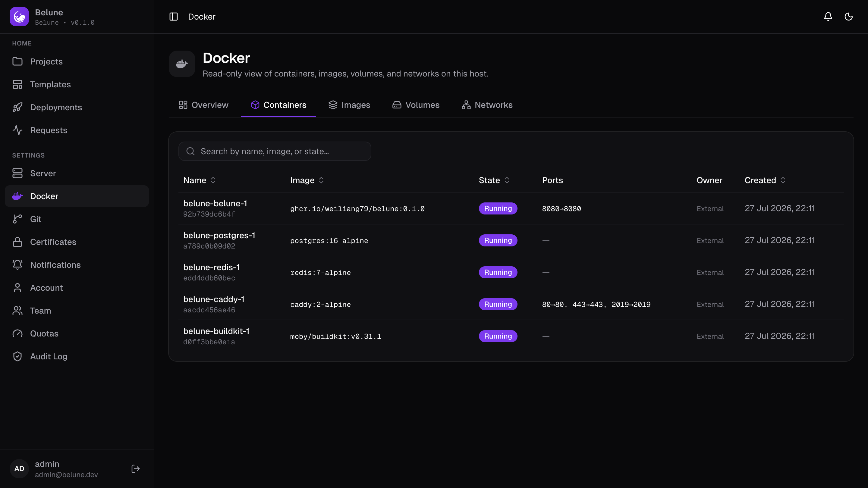Image resolution: width=868 pixels, height=488 pixels.
Task: Switch to the Volumes tab
Action: [x=416, y=105]
